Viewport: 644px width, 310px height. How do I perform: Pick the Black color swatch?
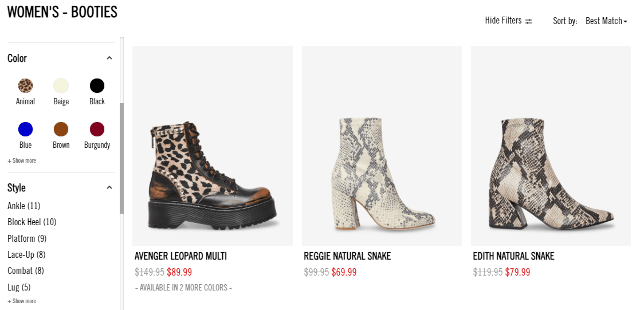tap(97, 86)
